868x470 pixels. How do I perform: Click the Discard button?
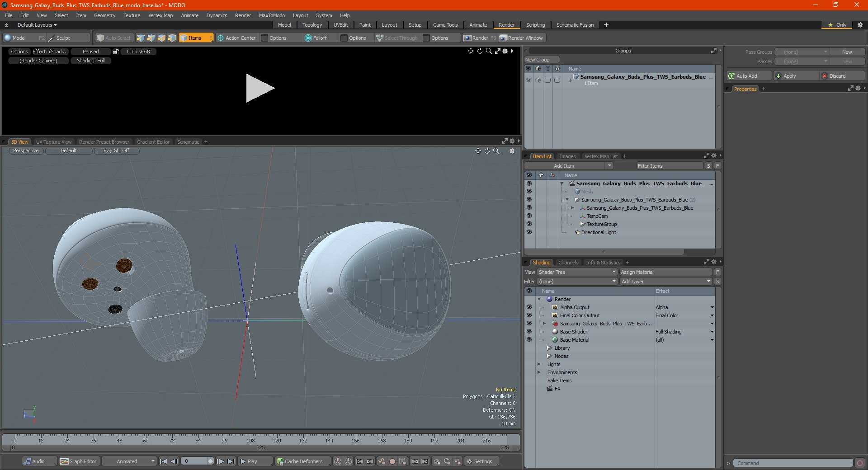pos(842,76)
